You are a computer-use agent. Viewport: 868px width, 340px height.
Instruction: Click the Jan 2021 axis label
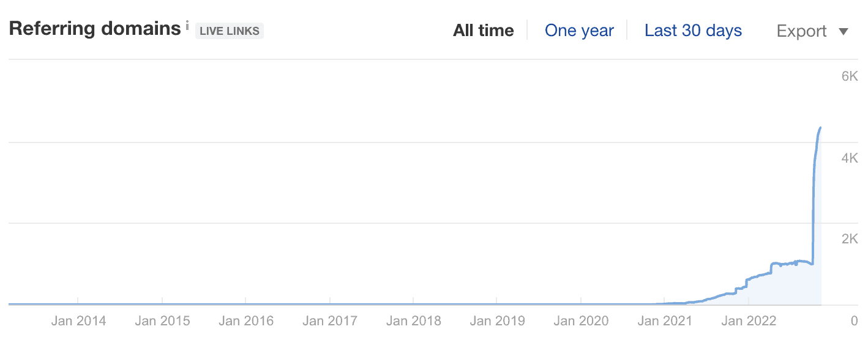664,320
